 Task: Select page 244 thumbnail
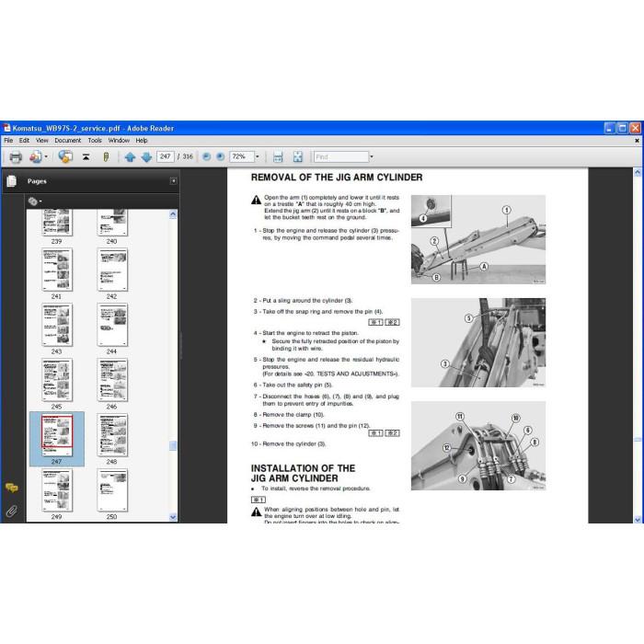[112, 325]
